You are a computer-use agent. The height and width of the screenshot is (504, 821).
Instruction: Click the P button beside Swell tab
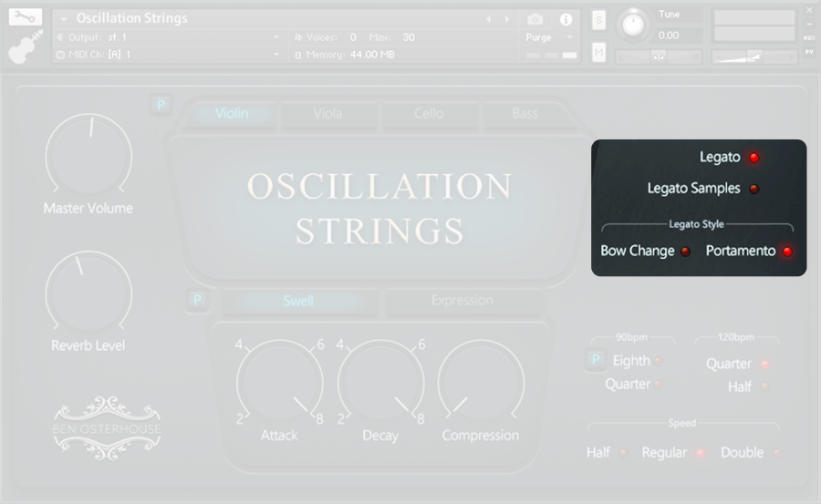tap(197, 300)
